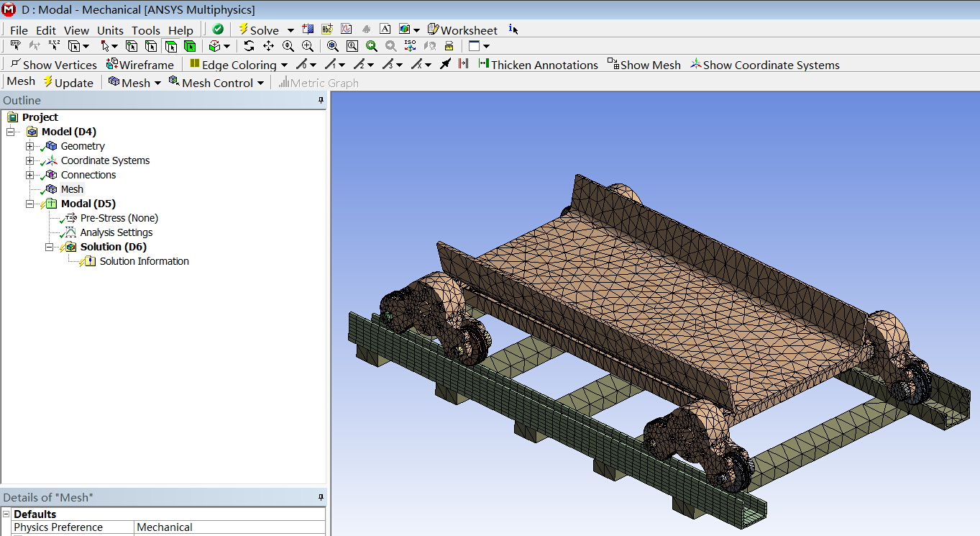Open the Tools menu
This screenshot has height=536, width=980.
pos(145,30)
